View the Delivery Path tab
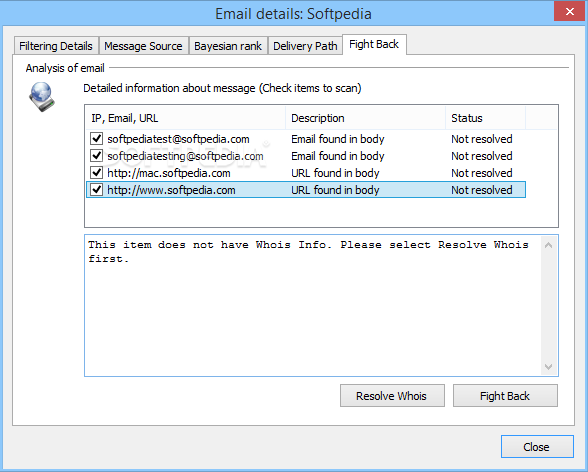Image resolution: width=588 pixels, height=472 pixels. pos(305,46)
